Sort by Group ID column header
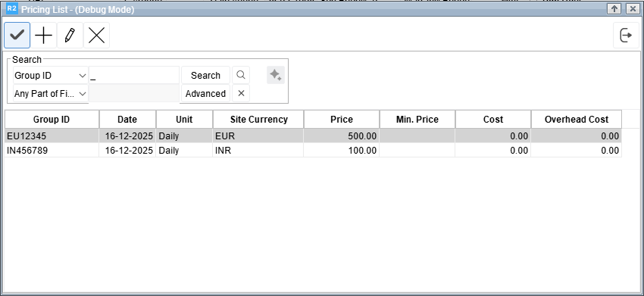 point(52,120)
